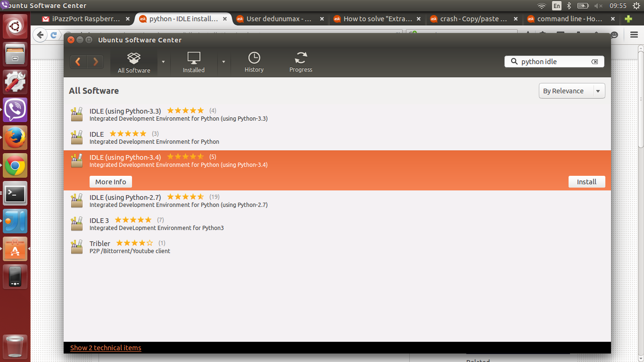Open the phone device launcher icon
This screenshot has height=362, width=644.
tap(15, 277)
